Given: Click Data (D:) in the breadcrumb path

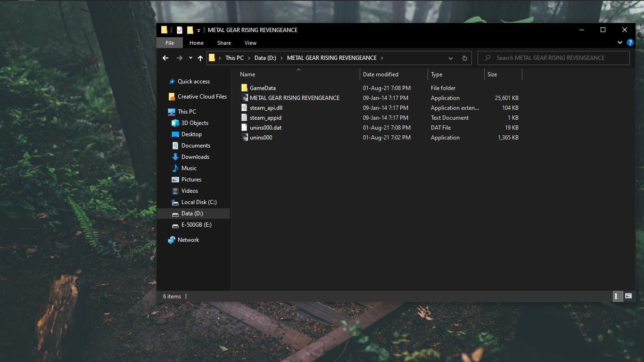Looking at the screenshot, I should pyautogui.click(x=265, y=58).
